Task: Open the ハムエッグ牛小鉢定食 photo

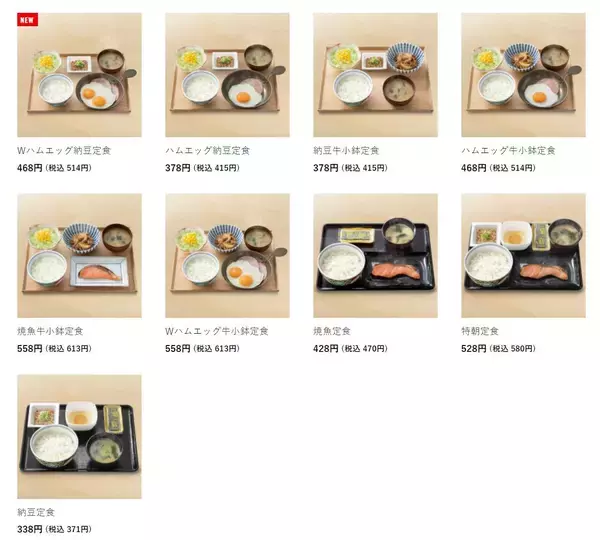Action: tap(523, 75)
